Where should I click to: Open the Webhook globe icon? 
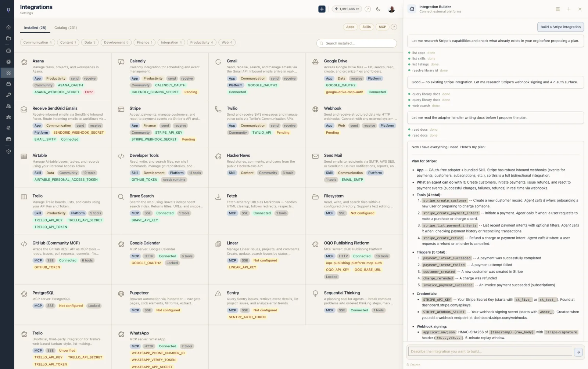point(315,109)
